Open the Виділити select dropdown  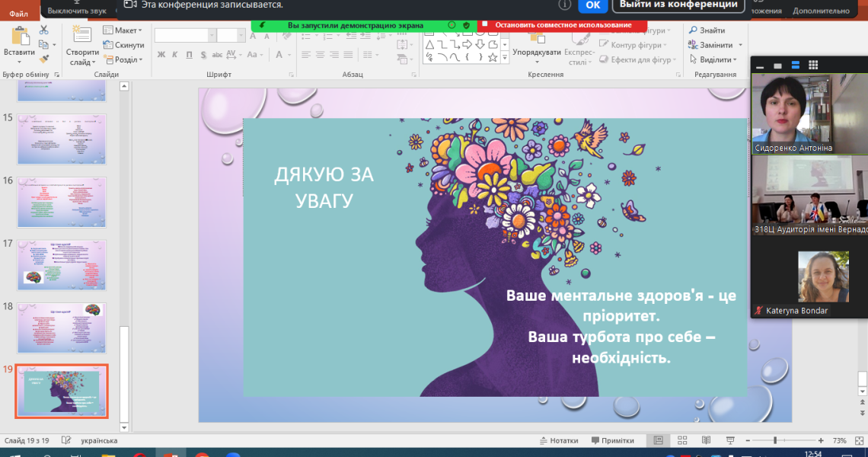(713, 59)
